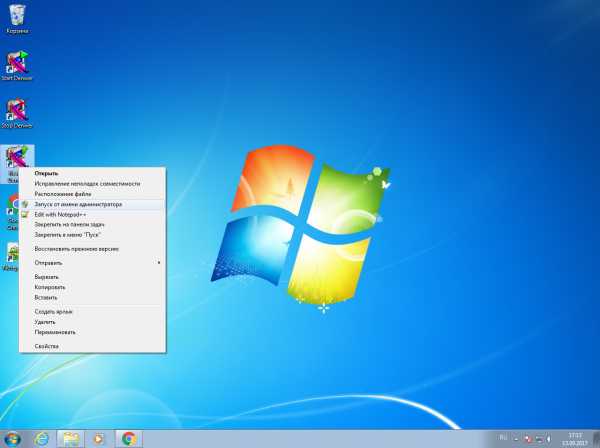
Task: Choose Edit with Notepad++
Action: tap(93, 215)
